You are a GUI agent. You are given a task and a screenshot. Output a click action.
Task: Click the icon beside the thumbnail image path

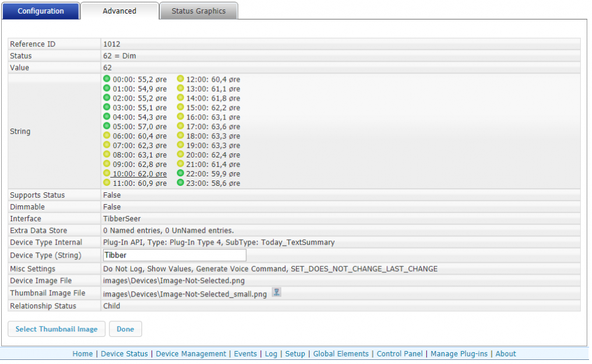(x=276, y=292)
